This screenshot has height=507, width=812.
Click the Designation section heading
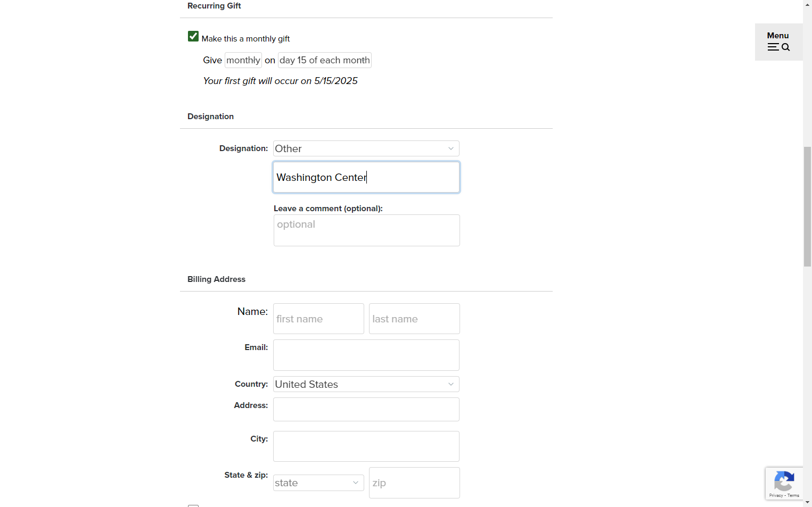pyautogui.click(x=210, y=117)
